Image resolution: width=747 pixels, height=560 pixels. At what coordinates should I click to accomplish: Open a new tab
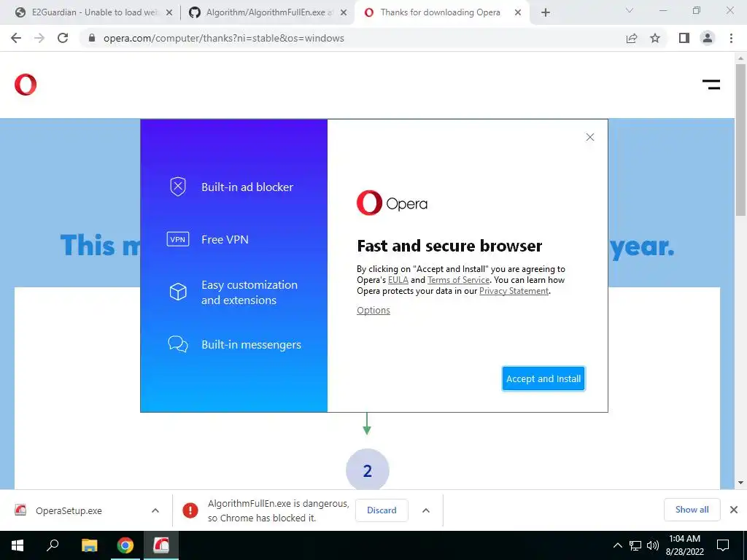pos(546,13)
